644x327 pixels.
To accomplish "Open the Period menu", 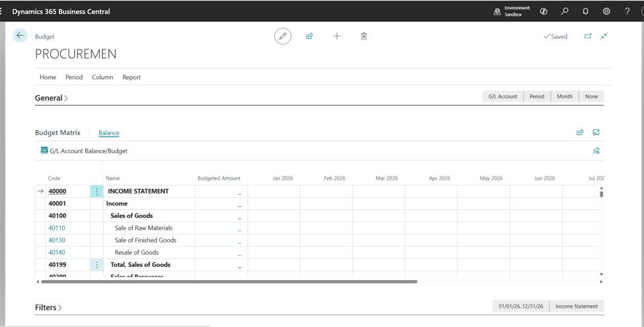I will click(74, 77).
